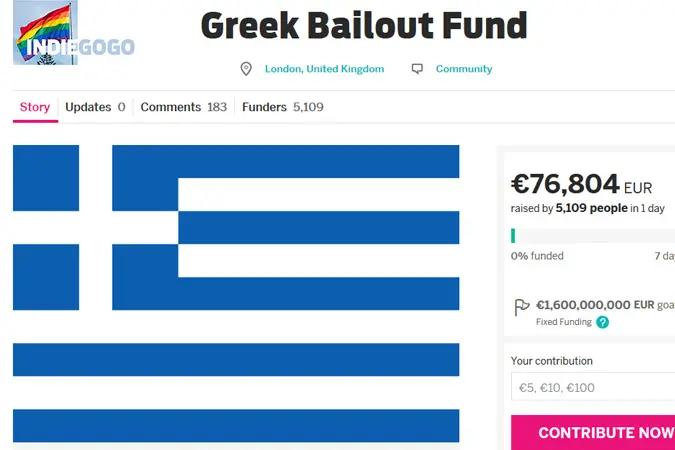Open London, United Kingdom location link
This screenshot has width=675, height=450.
[324, 69]
